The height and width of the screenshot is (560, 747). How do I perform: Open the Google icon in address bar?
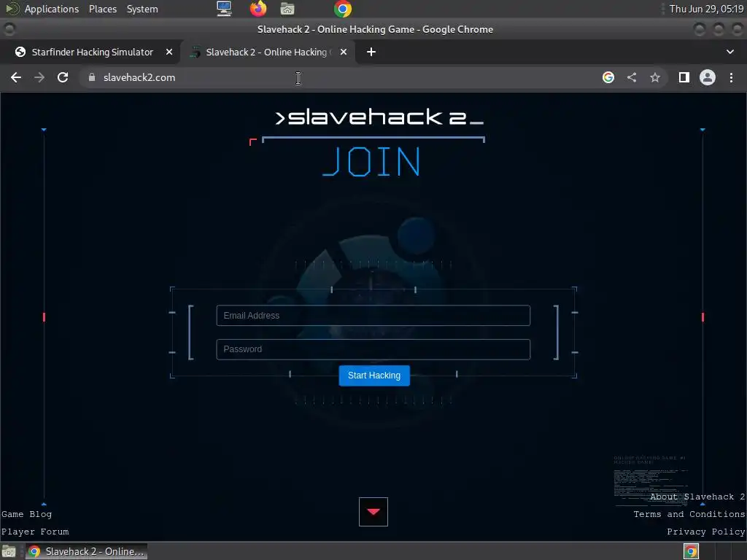pyautogui.click(x=608, y=77)
